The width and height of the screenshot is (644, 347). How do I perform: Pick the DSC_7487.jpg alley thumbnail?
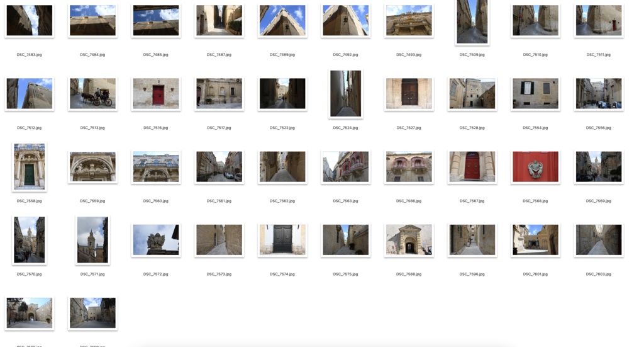219,20
